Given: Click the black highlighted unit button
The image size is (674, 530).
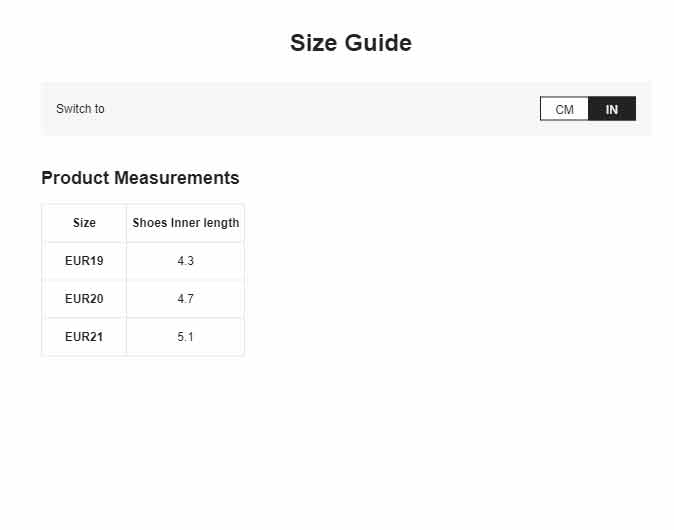Looking at the screenshot, I should (612, 109).
